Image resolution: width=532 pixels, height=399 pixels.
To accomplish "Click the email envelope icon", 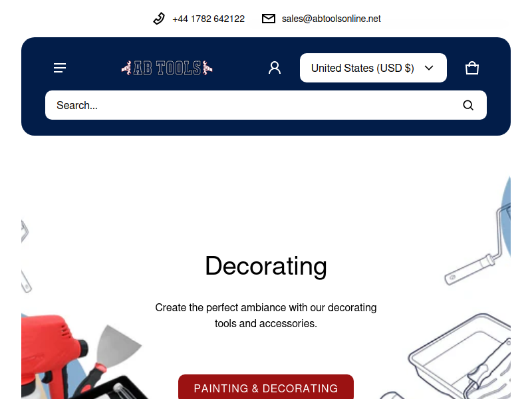I will tap(269, 19).
